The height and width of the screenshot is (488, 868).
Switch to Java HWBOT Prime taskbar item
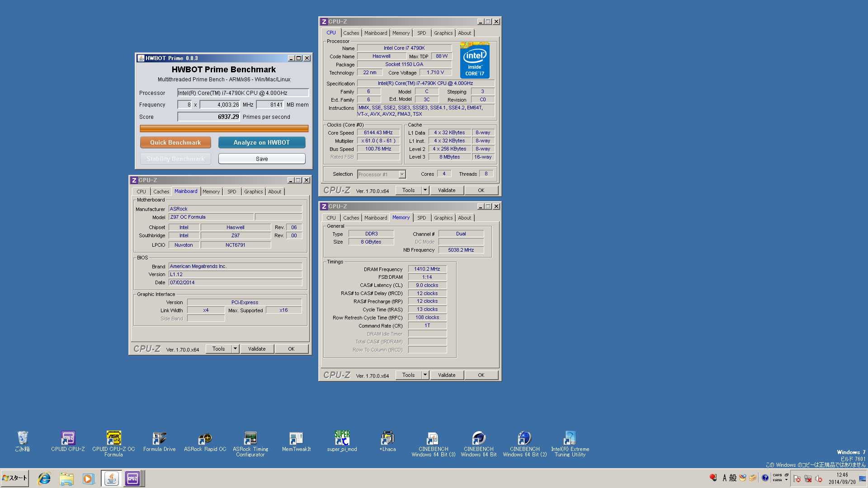pyautogui.click(x=111, y=479)
